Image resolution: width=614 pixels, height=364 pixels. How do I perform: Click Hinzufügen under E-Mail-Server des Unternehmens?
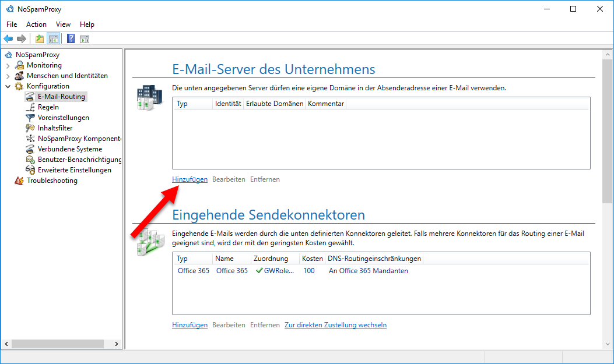[190, 179]
